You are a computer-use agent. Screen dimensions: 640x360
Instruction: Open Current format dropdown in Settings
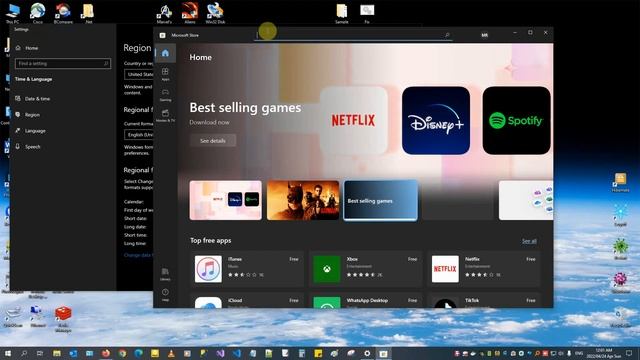(x=139, y=135)
